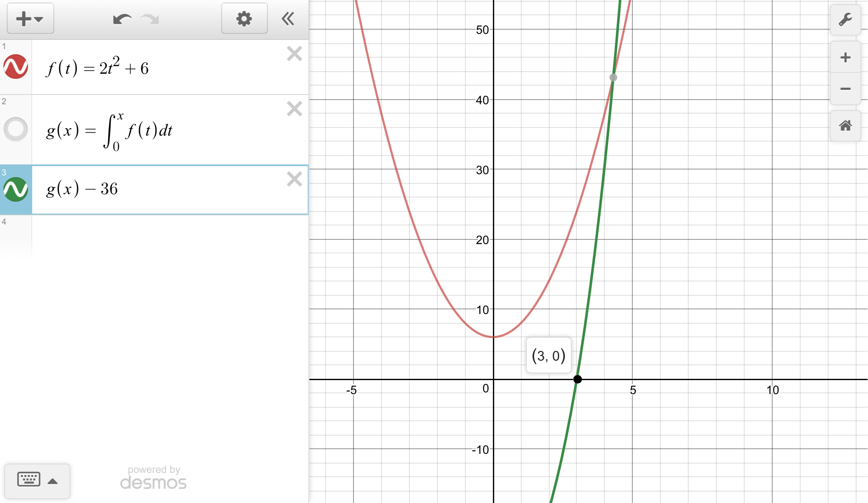Show the hidden g(x) integral graph

(x=16, y=129)
